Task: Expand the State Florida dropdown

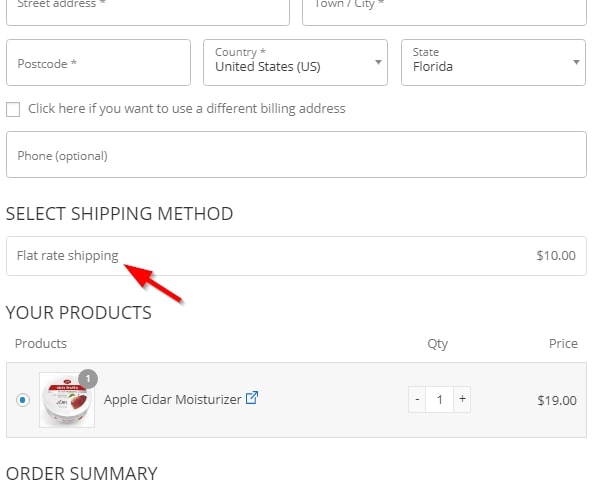Action: [493, 62]
